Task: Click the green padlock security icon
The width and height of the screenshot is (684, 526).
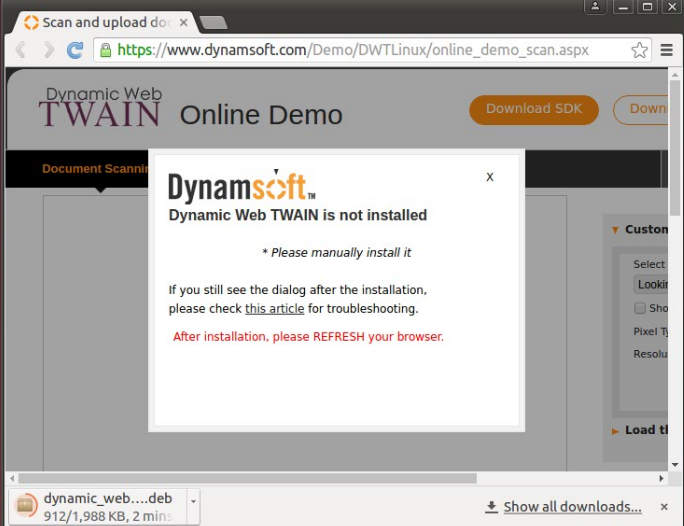Action: point(104,50)
